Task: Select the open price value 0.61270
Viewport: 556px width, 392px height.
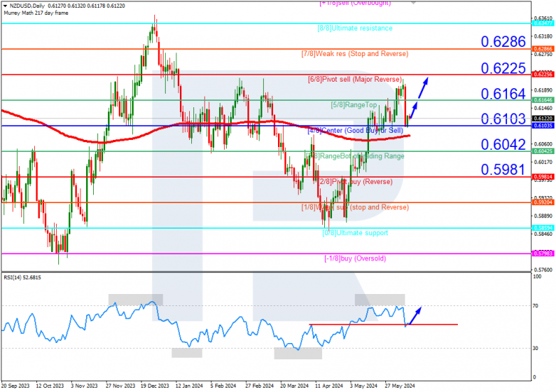Action: [56, 6]
